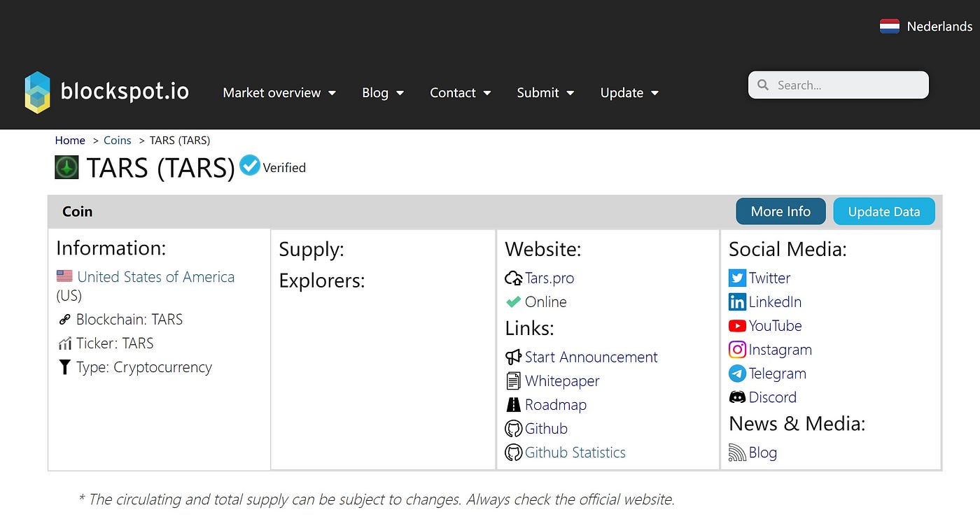Switch language via Nederlands link
The width and height of the screenshot is (980, 519).
tap(939, 27)
